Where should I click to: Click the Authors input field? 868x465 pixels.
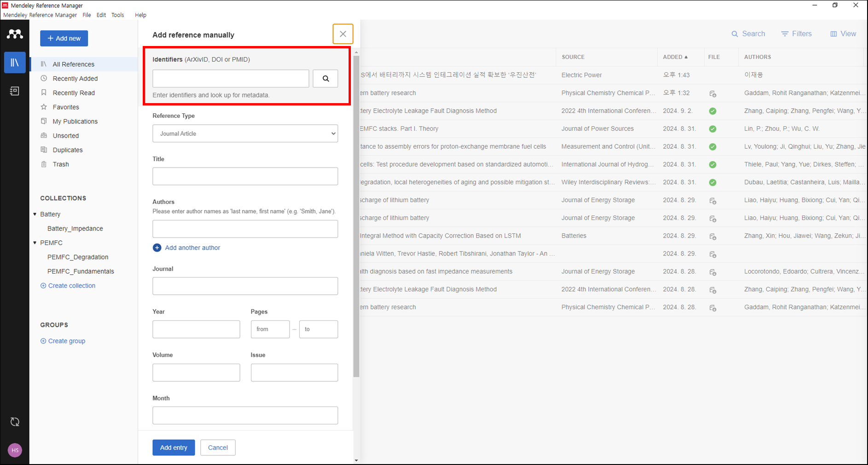pyautogui.click(x=245, y=229)
